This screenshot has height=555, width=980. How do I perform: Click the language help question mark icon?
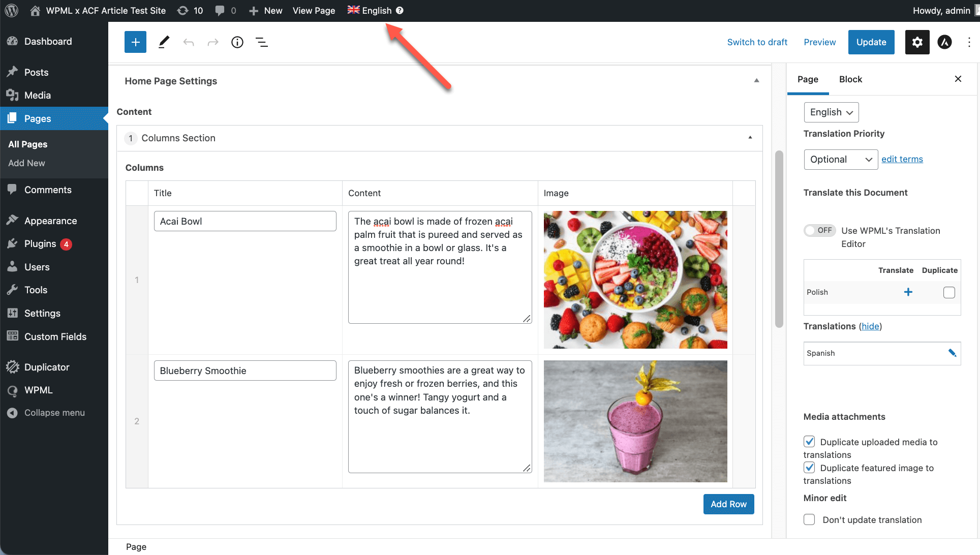point(400,11)
